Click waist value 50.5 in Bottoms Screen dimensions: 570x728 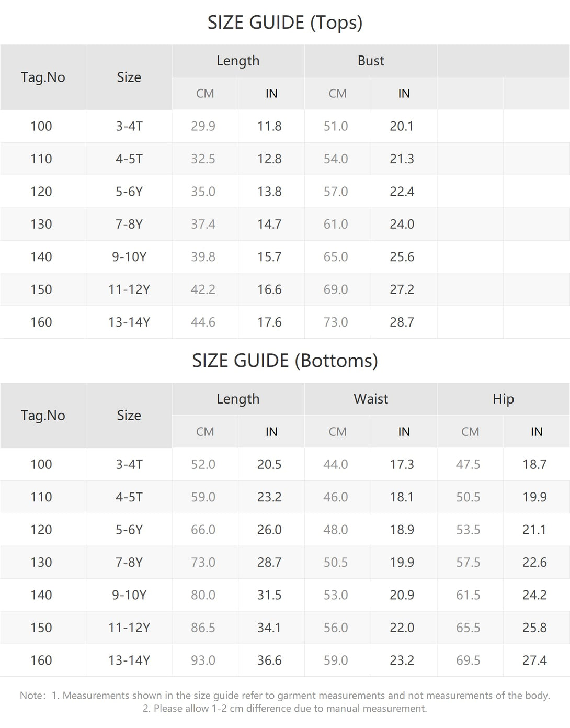(335, 562)
